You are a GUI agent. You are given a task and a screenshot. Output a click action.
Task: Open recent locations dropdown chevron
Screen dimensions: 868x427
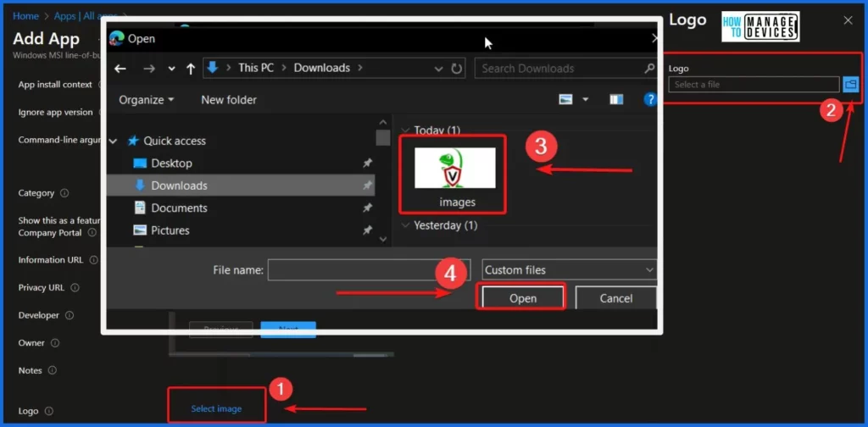(172, 69)
